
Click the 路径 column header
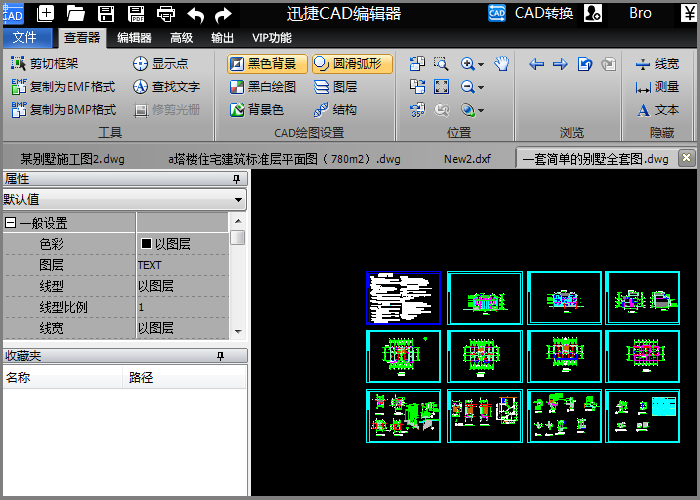(184, 378)
